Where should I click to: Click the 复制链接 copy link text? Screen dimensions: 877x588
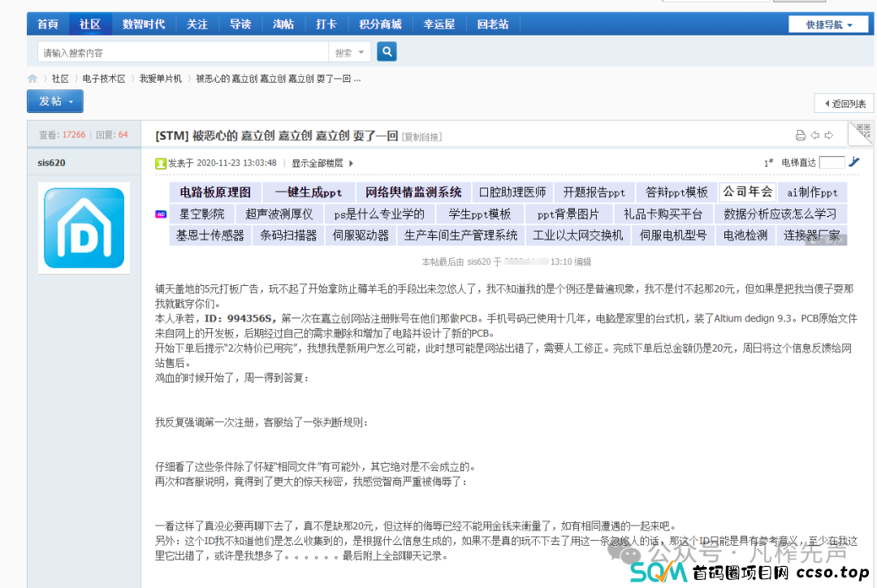421,136
